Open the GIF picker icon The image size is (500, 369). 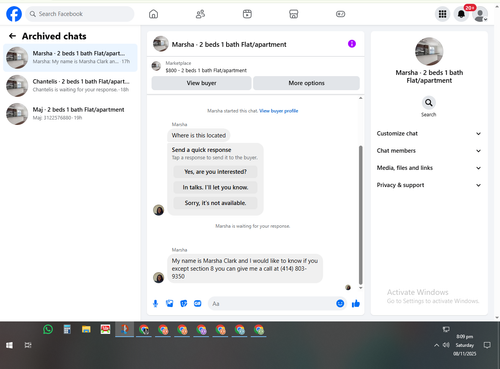198,304
